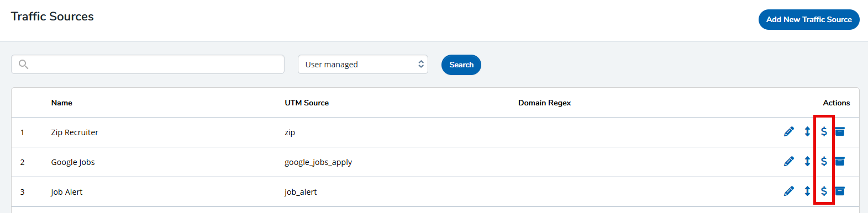This screenshot has width=868, height=213.
Task: Click the UTM Source column header
Action: point(307,103)
